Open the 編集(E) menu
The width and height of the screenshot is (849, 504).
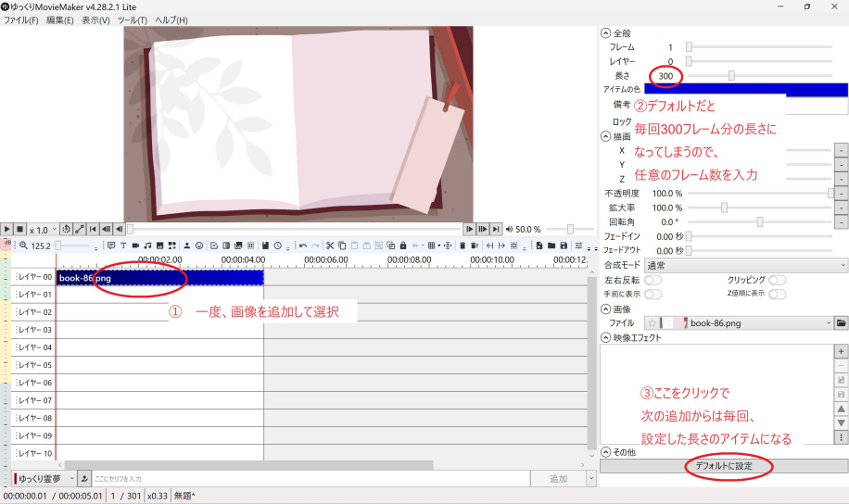pos(59,20)
